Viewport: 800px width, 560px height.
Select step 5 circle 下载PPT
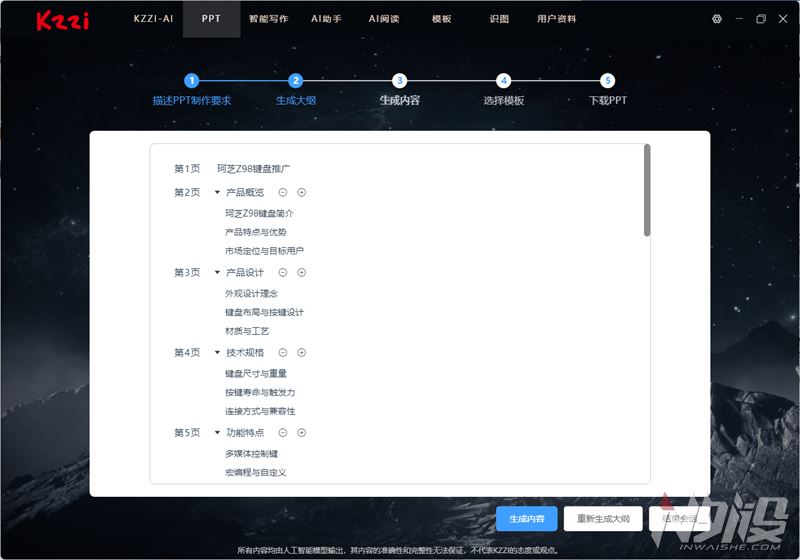607,81
